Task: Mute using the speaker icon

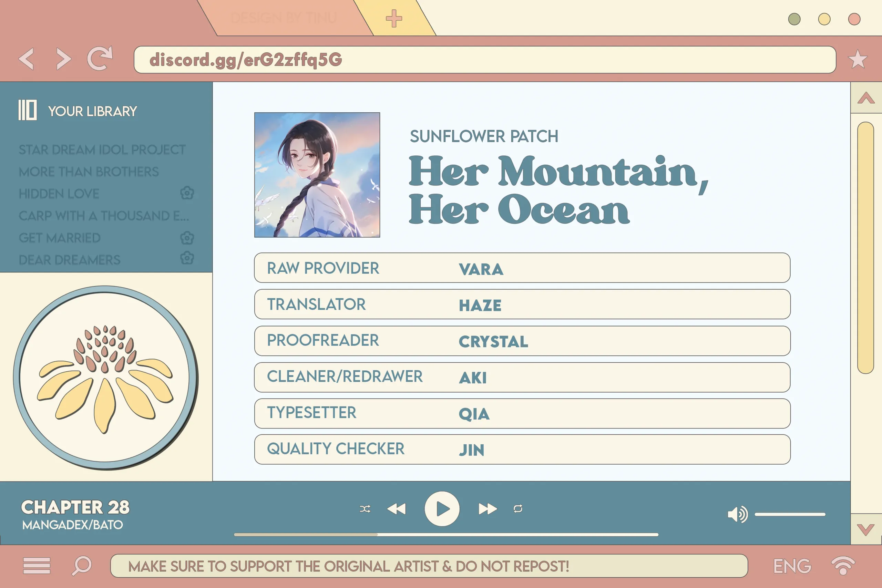Action: coord(737,514)
